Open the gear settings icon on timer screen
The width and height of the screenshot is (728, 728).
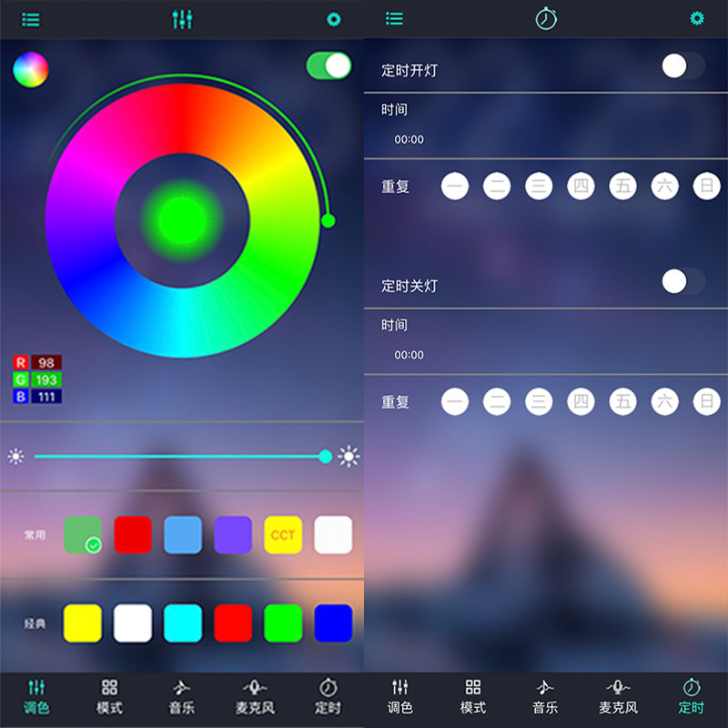point(696,18)
